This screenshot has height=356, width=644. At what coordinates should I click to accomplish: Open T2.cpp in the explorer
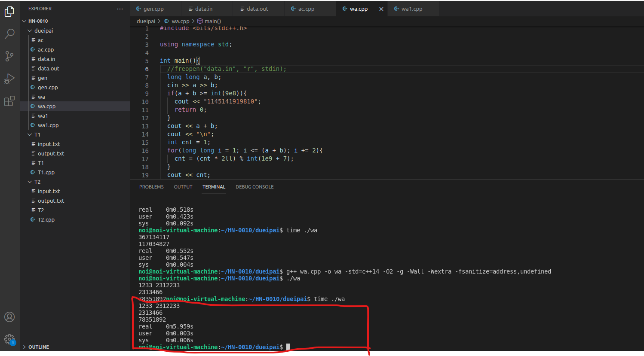tap(75, 220)
